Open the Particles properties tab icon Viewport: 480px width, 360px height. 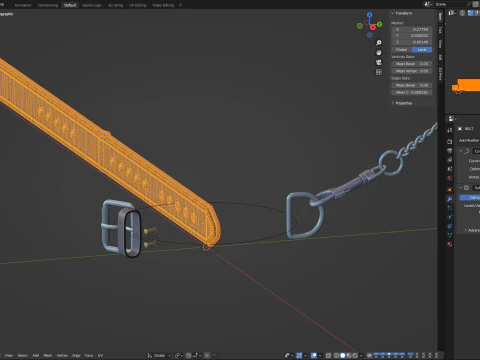tap(450, 208)
